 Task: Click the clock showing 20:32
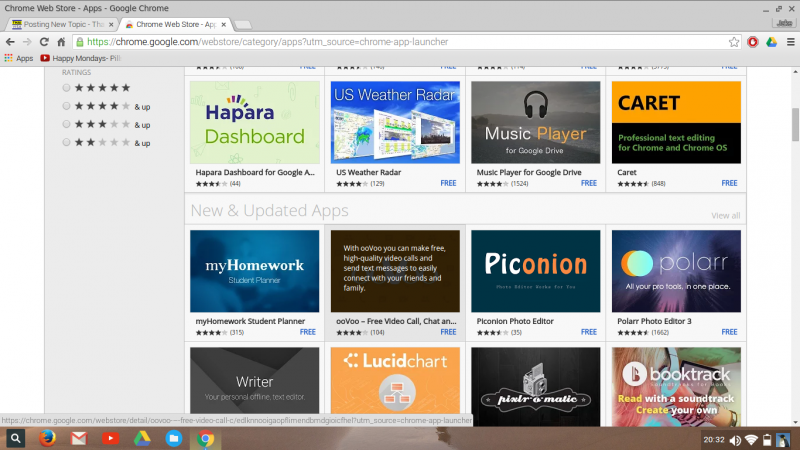(x=714, y=440)
